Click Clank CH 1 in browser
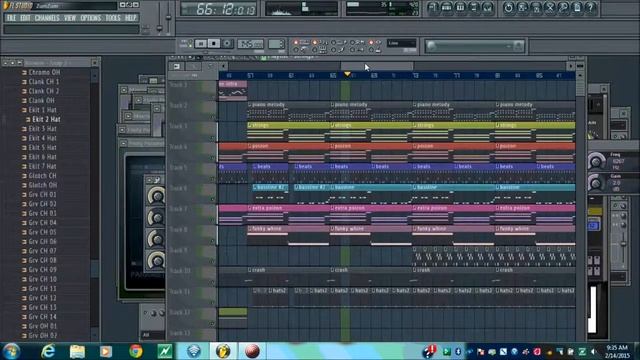This screenshot has height=360, width=640. click(43, 82)
